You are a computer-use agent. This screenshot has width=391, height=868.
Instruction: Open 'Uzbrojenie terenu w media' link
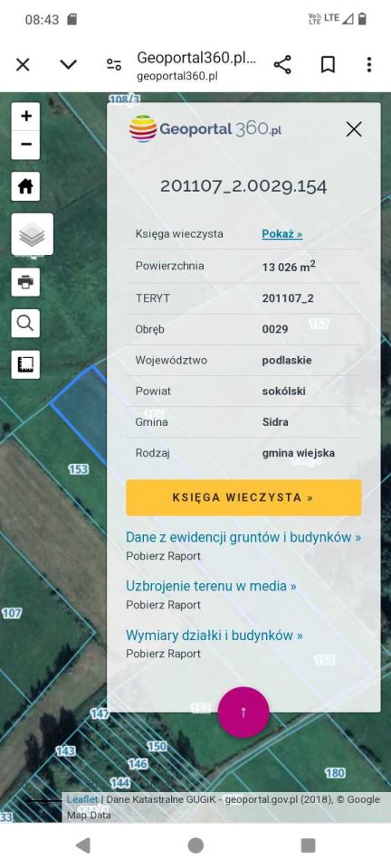pos(211,586)
